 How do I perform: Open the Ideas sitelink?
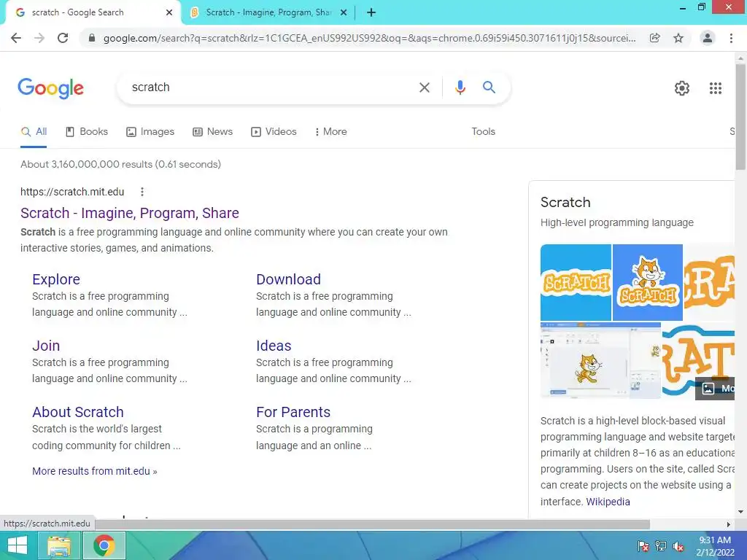click(x=274, y=346)
